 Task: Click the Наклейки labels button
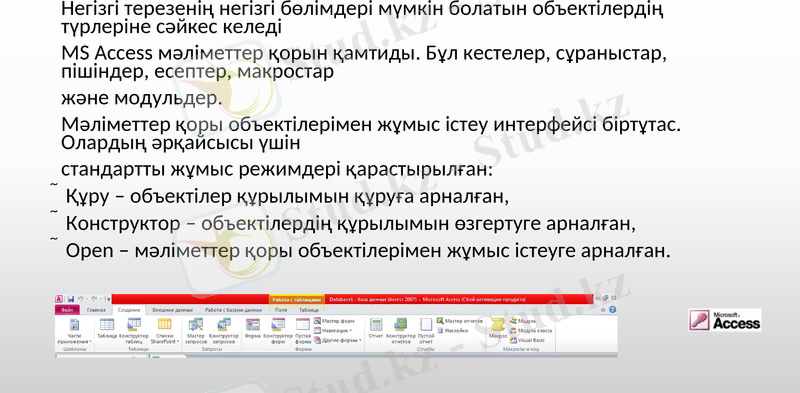(x=453, y=330)
